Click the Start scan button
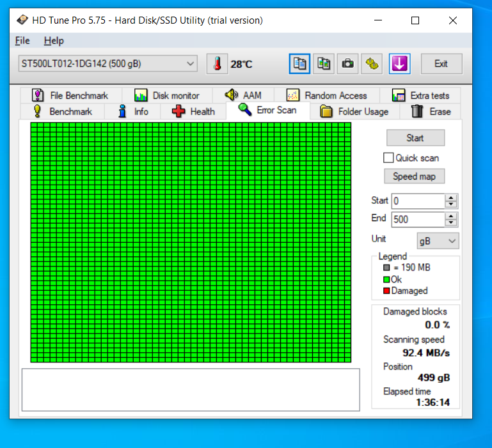The width and height of the screenshot is (492, 448). pos(415,138)
